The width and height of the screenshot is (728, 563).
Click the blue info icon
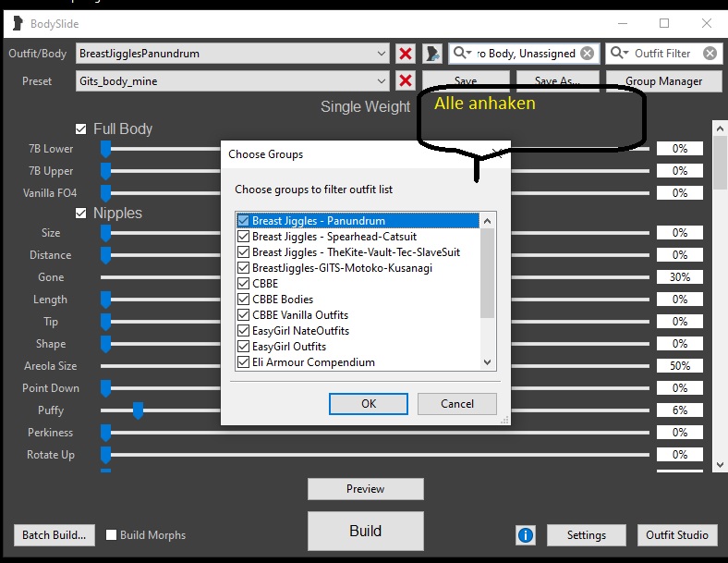click(x=526, y=534)
